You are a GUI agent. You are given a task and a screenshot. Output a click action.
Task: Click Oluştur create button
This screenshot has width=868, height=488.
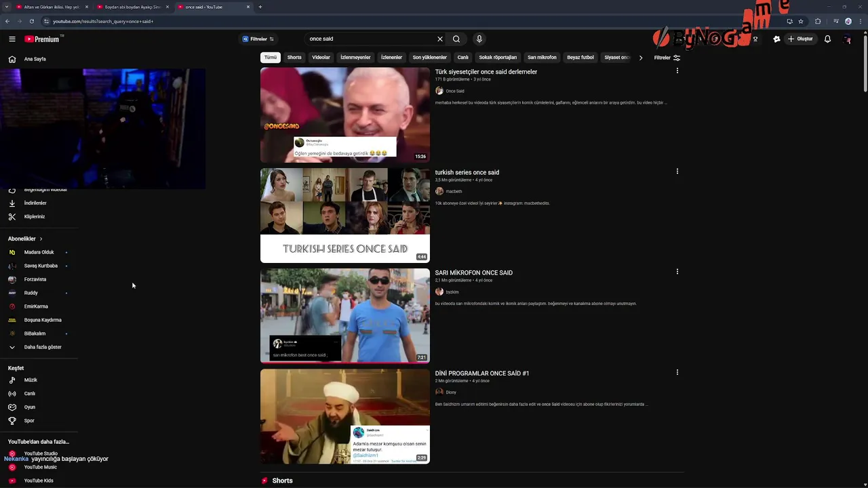click(800, 39)
